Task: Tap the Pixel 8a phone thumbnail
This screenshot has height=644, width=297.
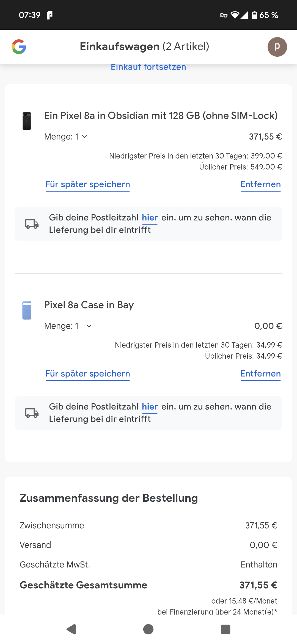Action: [x=27, y=121]
